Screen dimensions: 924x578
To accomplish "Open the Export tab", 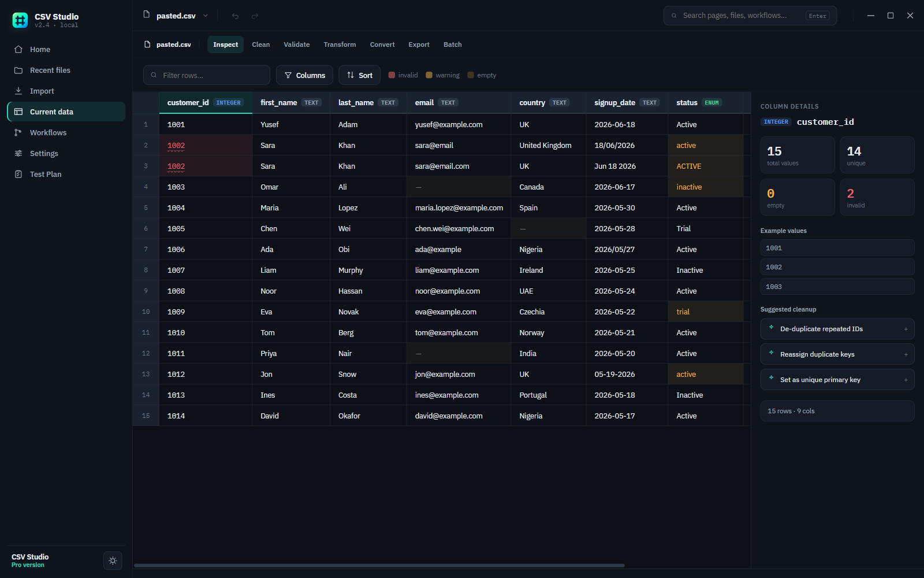I will click(419, 45).
